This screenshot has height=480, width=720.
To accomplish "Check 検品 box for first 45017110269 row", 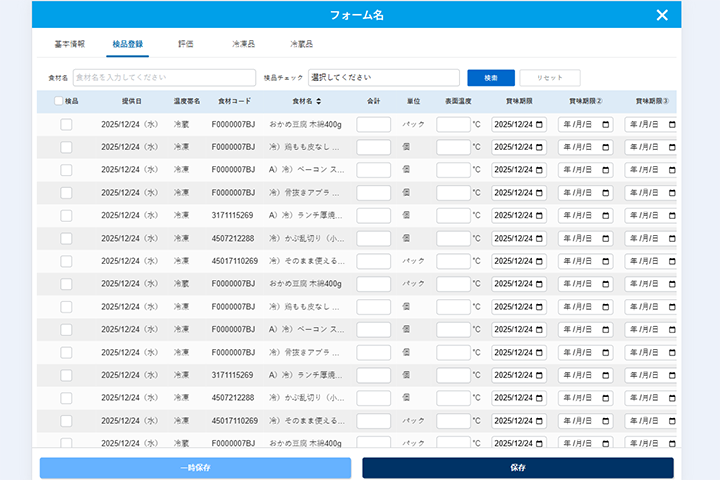I will pyautogui.click(x=66, y=261).
